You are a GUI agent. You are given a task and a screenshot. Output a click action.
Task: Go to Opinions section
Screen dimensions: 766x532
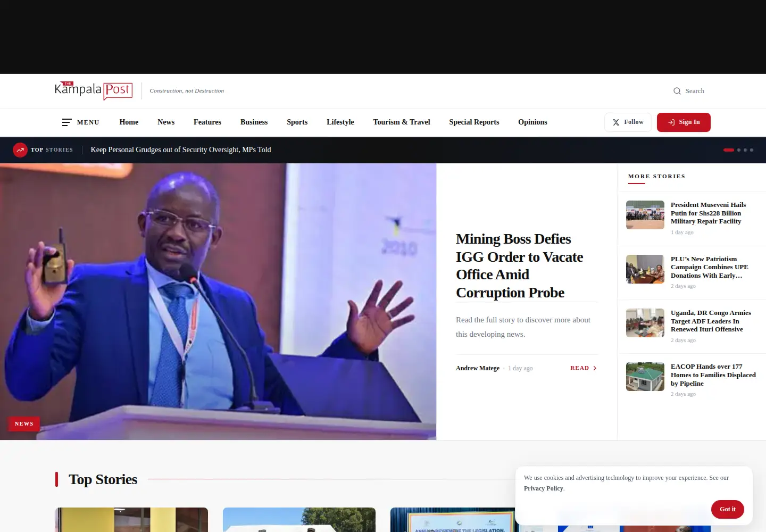point(532,122)
